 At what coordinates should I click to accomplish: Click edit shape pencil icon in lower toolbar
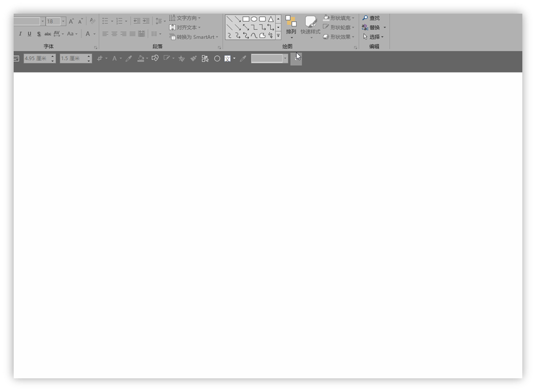pos(167,58)
